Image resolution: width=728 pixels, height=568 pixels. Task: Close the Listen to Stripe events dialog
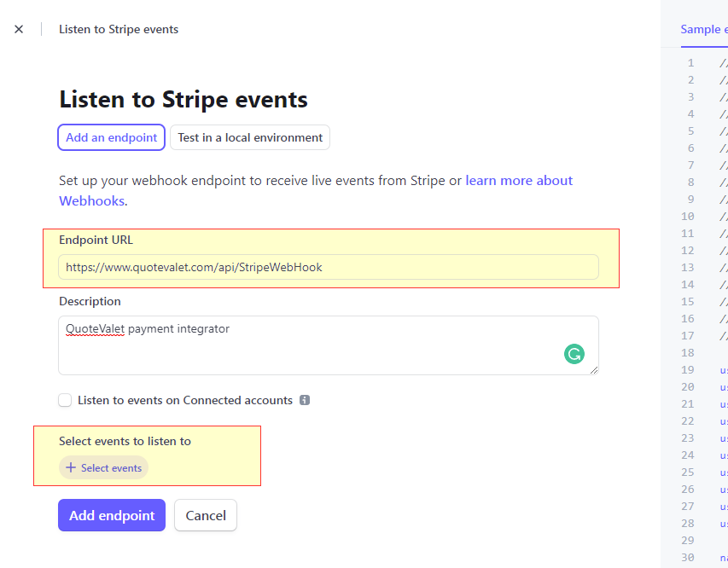pyautogui.click(x=19, y=29)
